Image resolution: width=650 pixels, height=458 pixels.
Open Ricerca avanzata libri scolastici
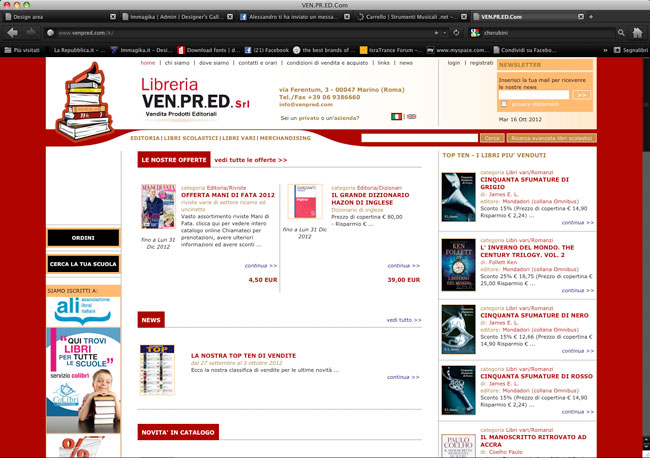[x=552, y=138]
